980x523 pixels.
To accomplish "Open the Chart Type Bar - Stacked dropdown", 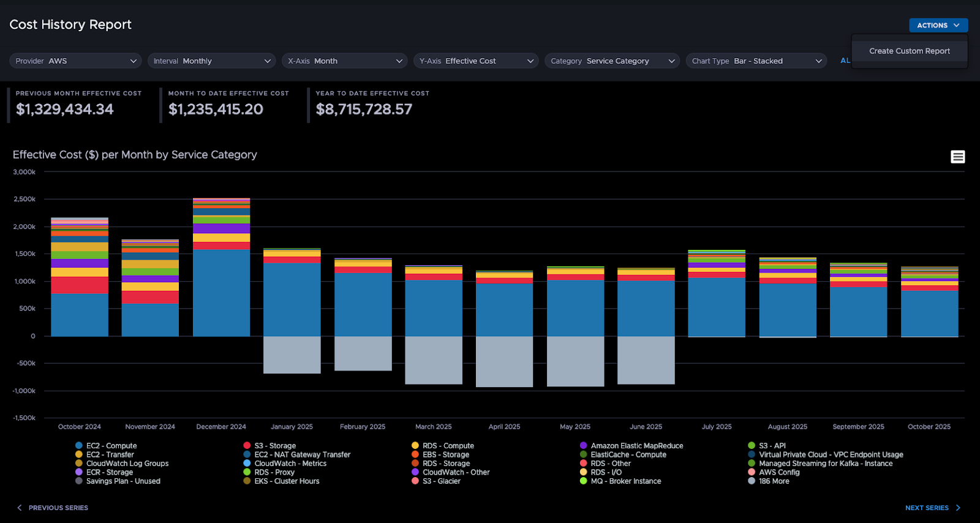I will [x=756, y=61].
